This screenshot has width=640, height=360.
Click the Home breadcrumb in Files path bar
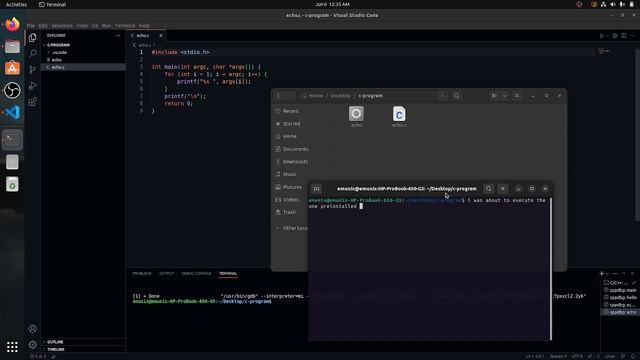313,96
